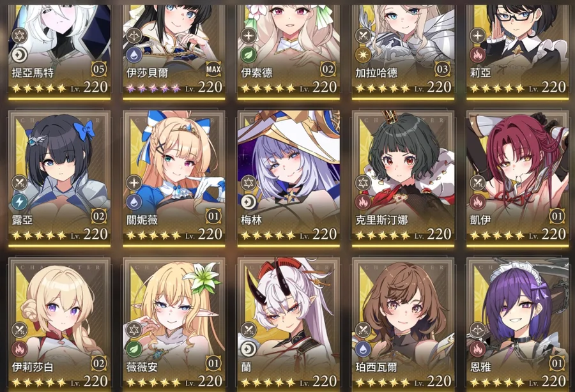This screenshot has width=575, height=392.
Task: Click lightning element icon on 露亞
Action: coord(19,202)
